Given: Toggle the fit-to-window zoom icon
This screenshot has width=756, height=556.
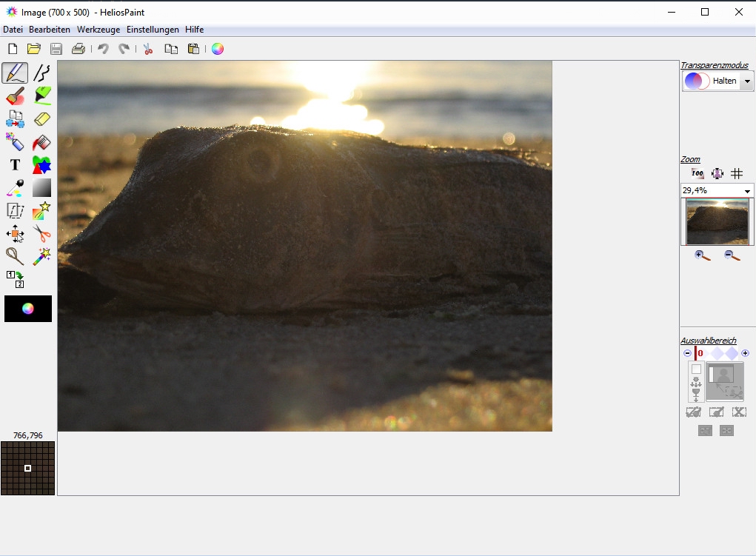Looking at the screenshot, I should [x=717, y=173].
